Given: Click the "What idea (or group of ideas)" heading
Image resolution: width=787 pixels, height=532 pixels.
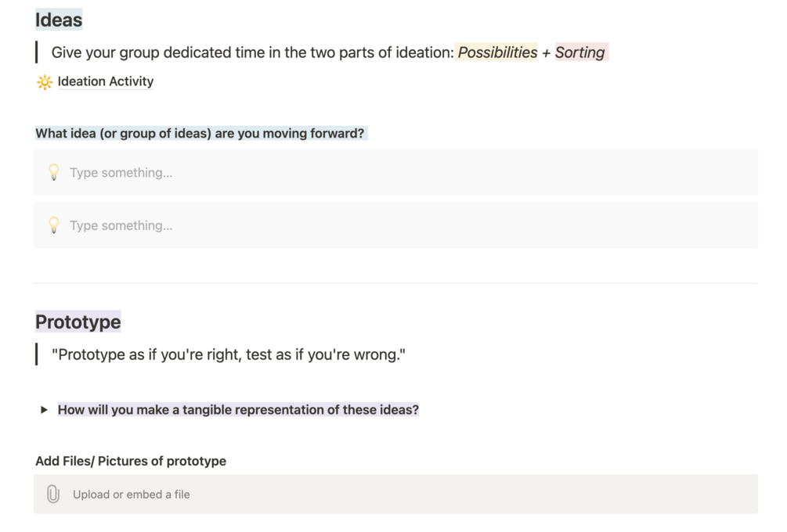Looking at the screenshot, I should pos(200,134).
